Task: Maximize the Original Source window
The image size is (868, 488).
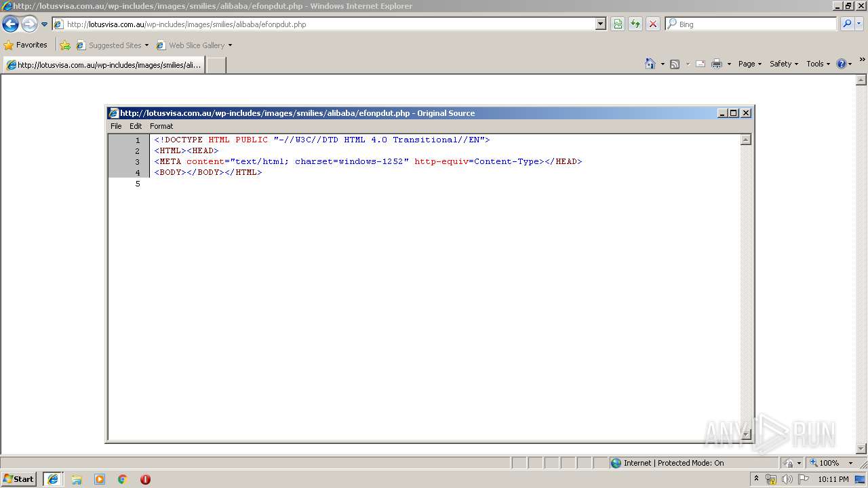Action: pos(734,113)
